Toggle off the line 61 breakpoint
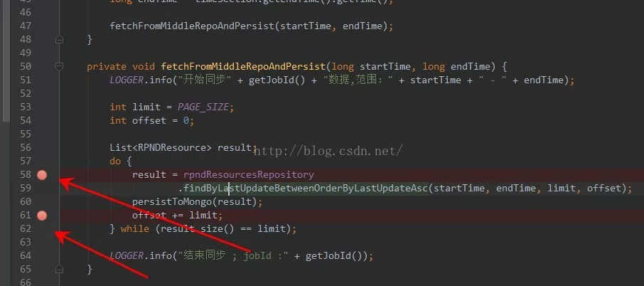Image resolution: width=644 pixels, height=286 pixels. pos(42,216)
